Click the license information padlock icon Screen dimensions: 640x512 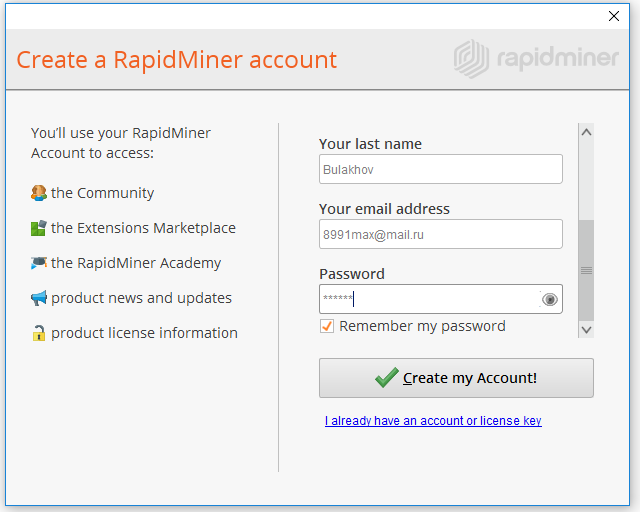point(39,333)
